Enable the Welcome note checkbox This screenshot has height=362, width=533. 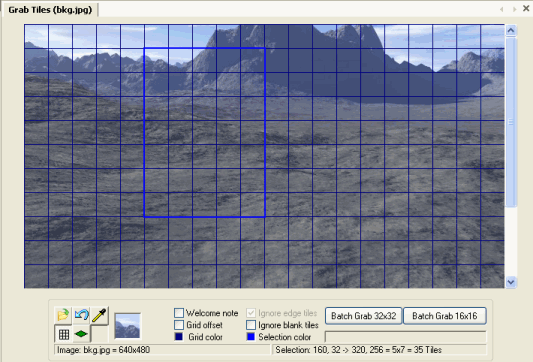pos(179,313)
